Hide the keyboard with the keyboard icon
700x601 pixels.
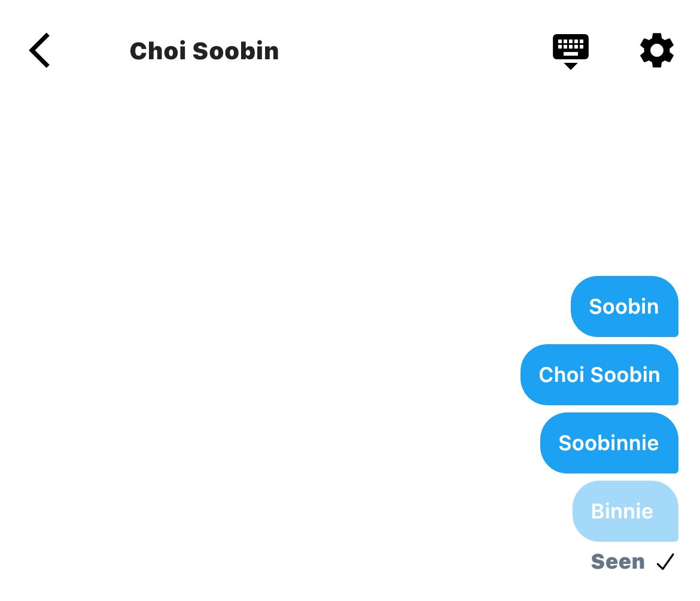[x=571, y=51]
